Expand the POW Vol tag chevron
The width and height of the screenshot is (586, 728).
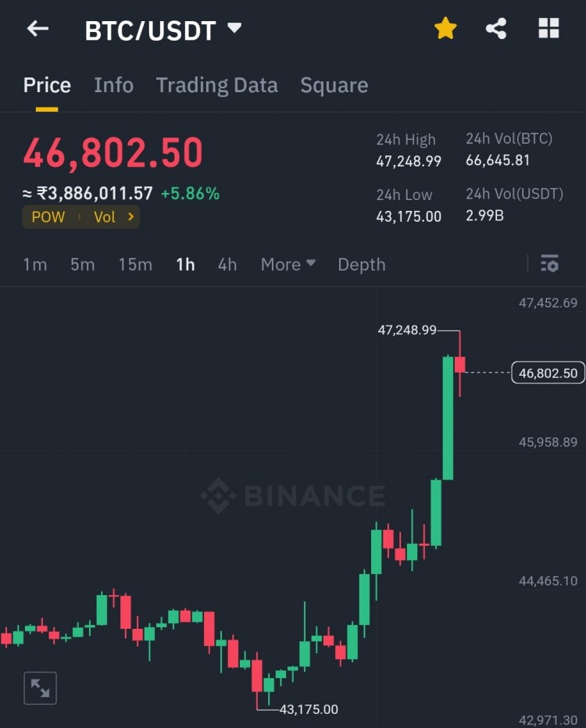[x=130, y=217]
